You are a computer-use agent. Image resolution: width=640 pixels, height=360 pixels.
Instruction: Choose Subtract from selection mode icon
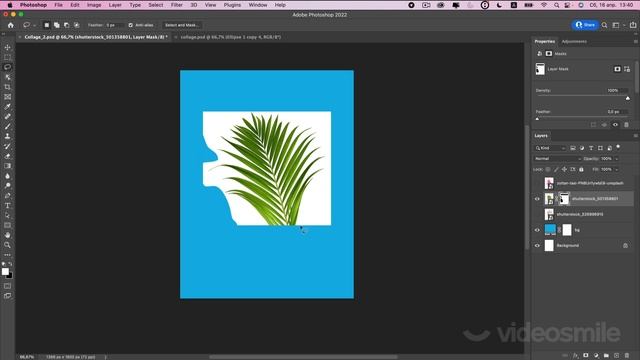[67, 25]
